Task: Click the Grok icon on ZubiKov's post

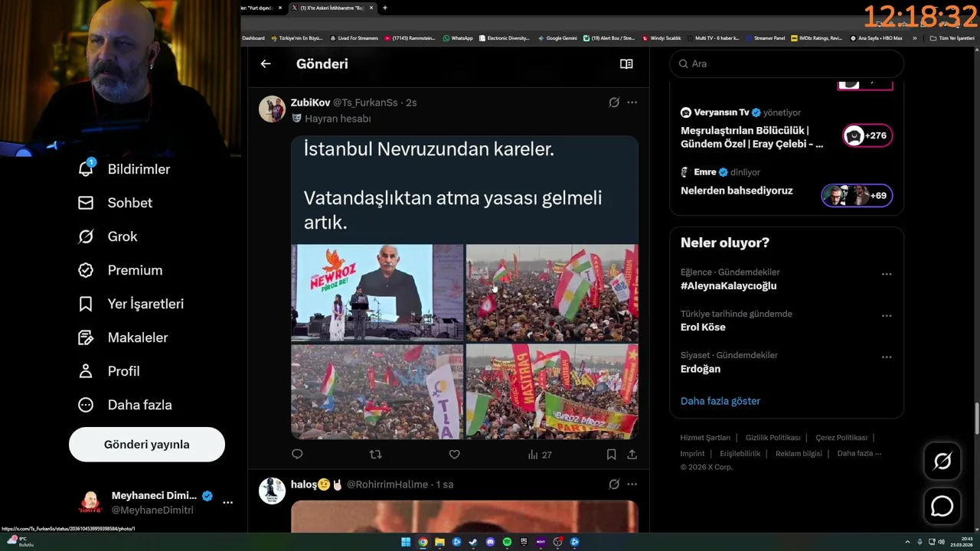Action: (x=614, y=103)
